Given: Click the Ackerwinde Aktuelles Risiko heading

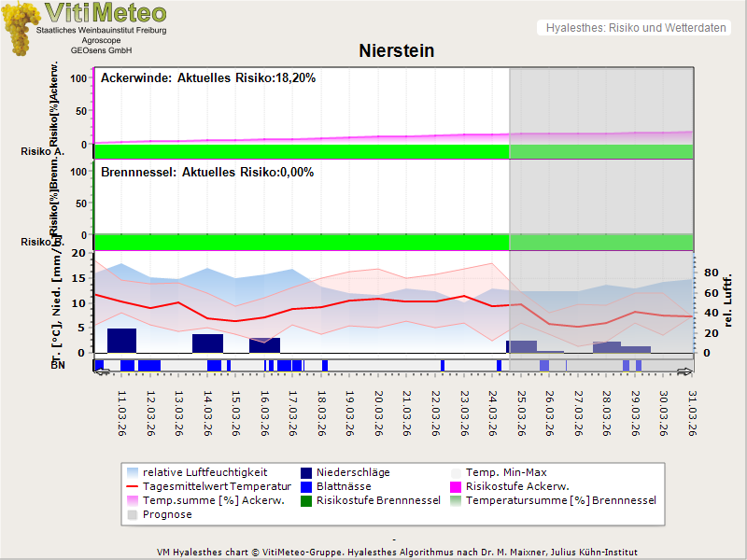Looking at the screenshot, I should tap(207, 78).
